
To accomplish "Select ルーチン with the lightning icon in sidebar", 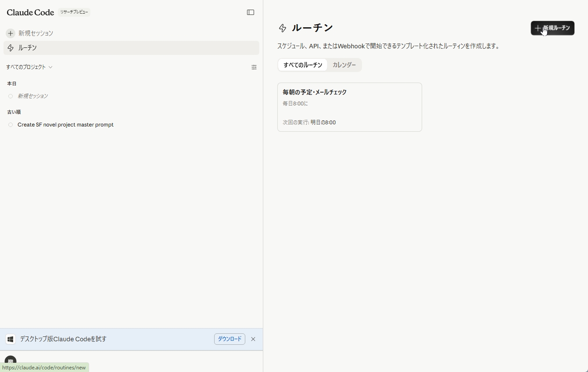I will pyautogui.click(x=27, y=48).
